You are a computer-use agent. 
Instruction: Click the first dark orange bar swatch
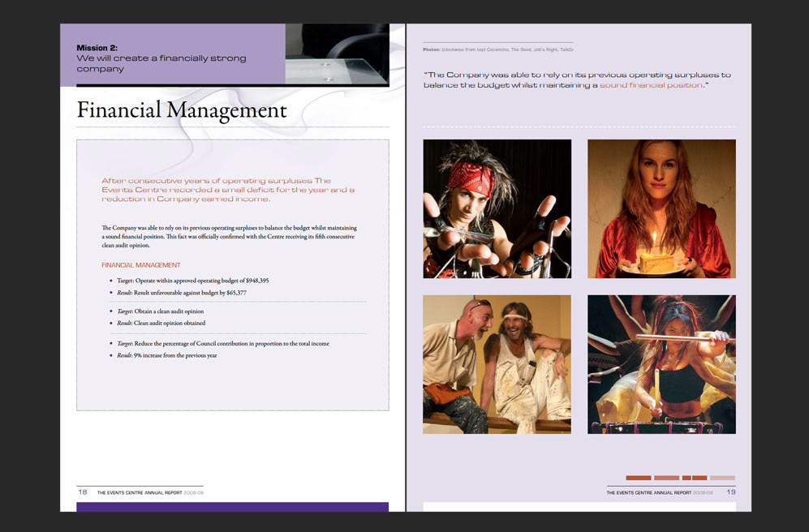pos(638,478)
